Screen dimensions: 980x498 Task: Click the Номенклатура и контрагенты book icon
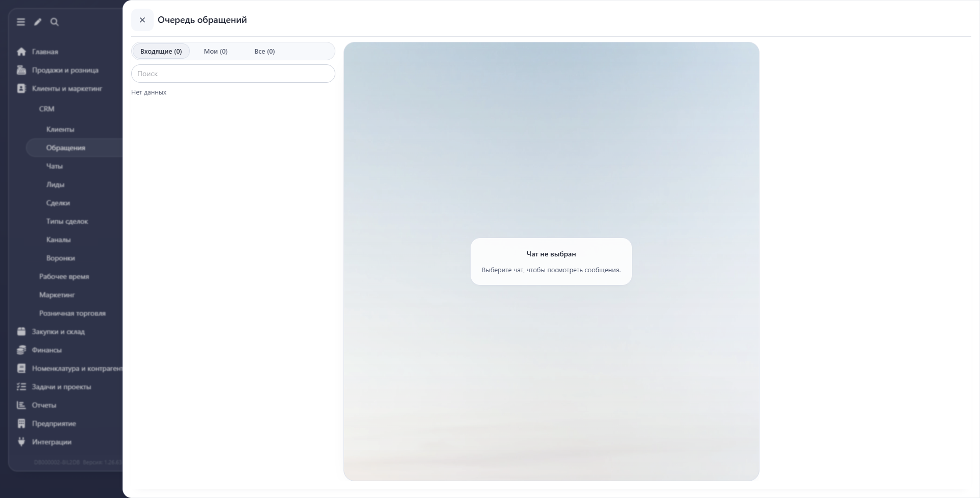pyautogui.click(x=21, y=368)
